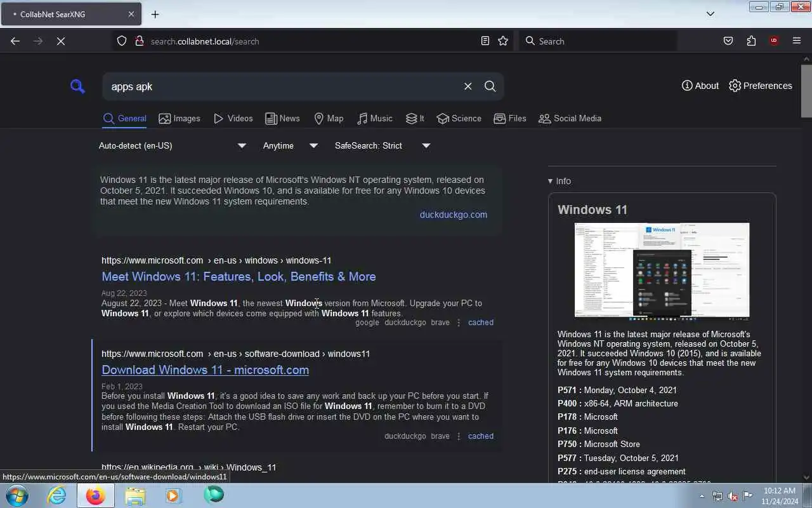Open cached version of Download Windows 11 result

point(480,436)
